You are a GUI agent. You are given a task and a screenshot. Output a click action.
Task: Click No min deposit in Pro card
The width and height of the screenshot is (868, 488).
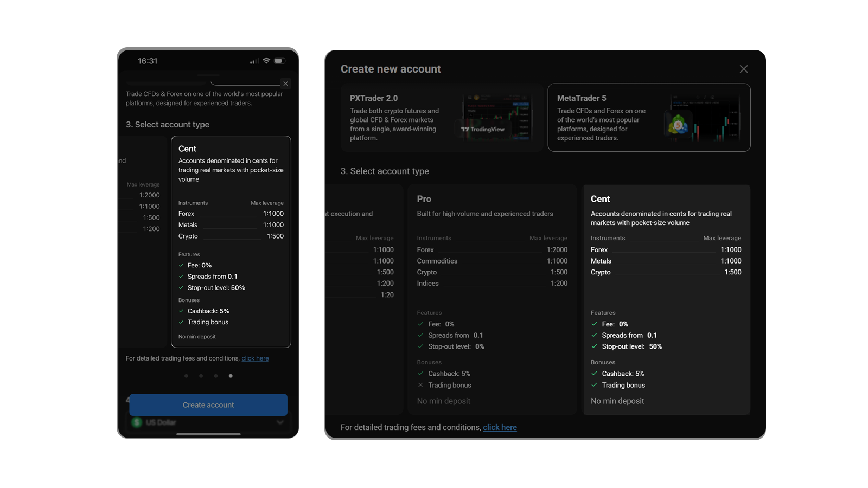click(444, 401)
